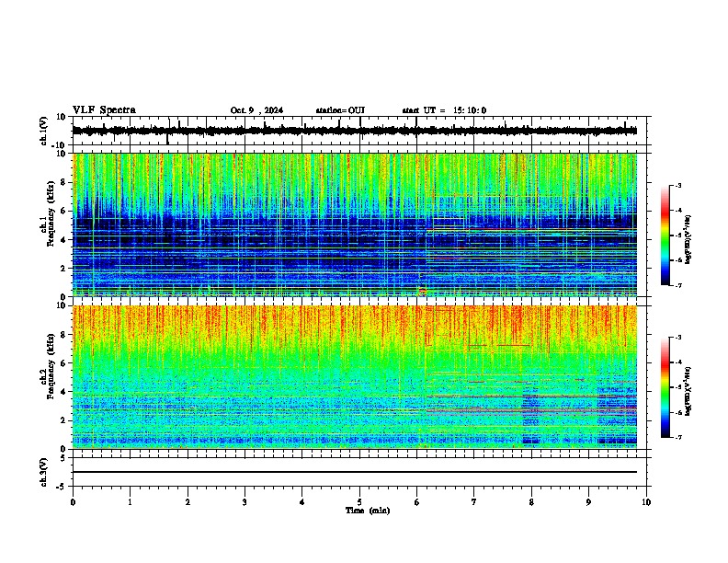The image size is (728, 563).
Task: Click time axis tick label "5"
Action: 359,502
